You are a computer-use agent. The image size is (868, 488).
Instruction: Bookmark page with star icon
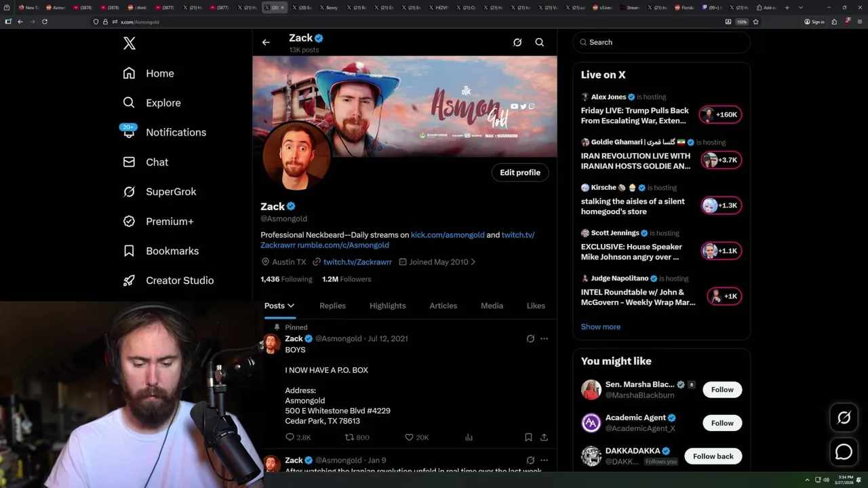pyautogui.click(x=755, y=22)
